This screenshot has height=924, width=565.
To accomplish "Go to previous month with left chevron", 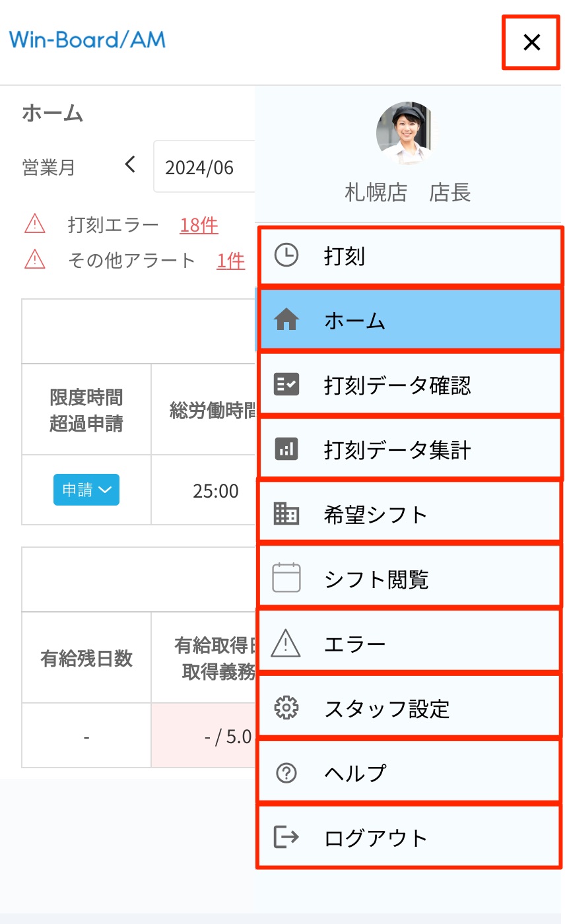I will pos(130,164).
